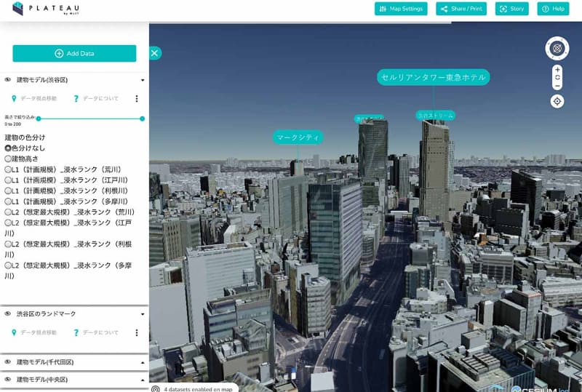Select L2 想定最大規模 浸水ランク 江戸川
This screenshot has height=392, width=582.
tap(8, 223)
